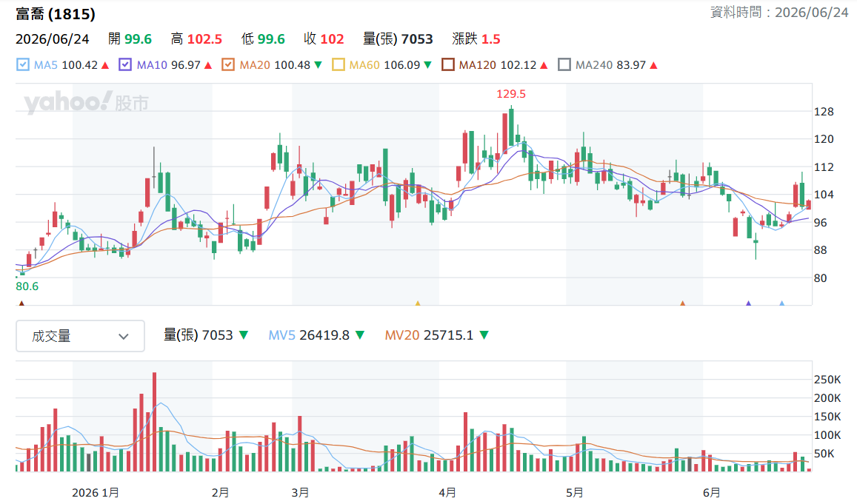
Task: Click the 6月 x-axis label
Action: coord(711,493)
